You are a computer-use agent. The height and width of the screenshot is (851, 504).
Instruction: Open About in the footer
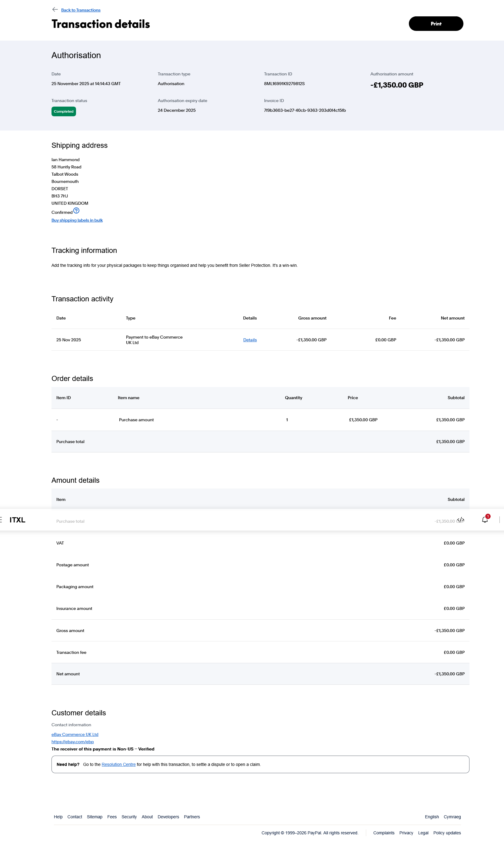tap(147, 817)
